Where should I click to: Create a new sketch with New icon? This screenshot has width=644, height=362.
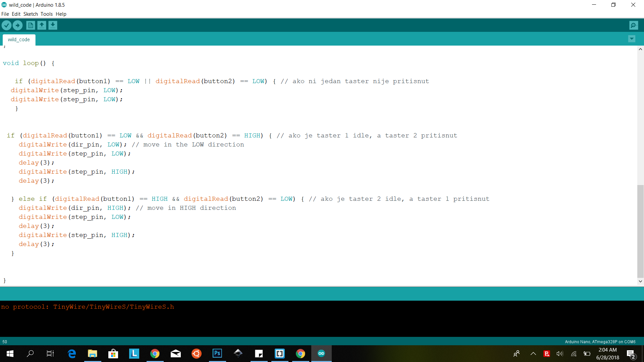[x=31, y=25]
